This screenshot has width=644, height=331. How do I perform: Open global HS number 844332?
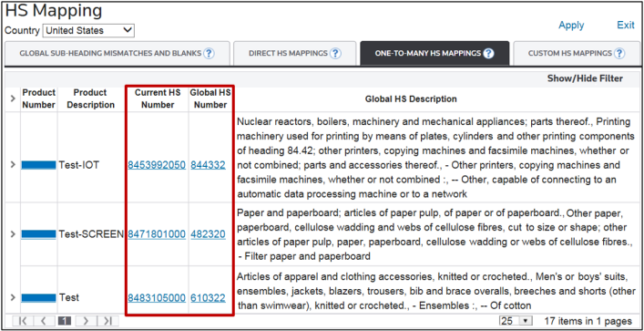coord(208,165)
